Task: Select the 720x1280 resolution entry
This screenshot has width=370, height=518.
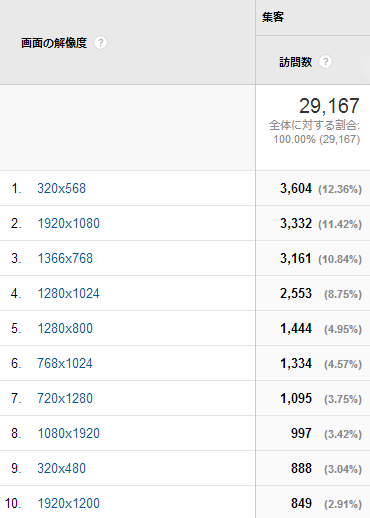Action: point(65,398)
